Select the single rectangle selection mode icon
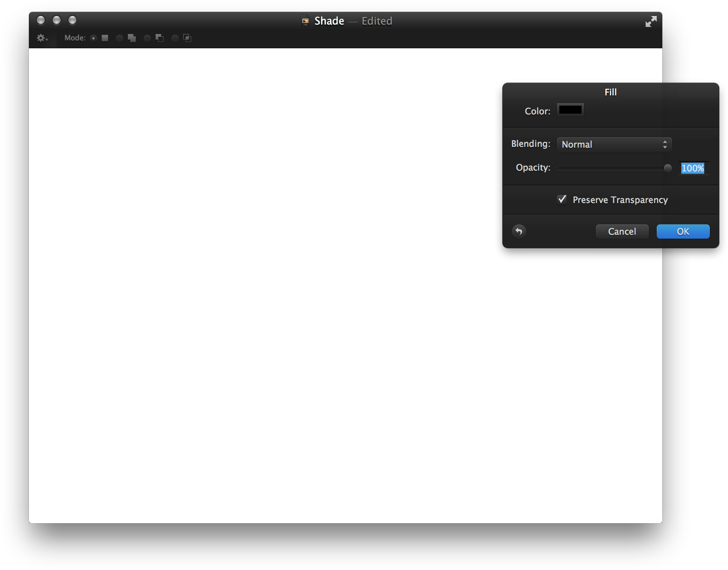728x570 pixels. [105, 38]
